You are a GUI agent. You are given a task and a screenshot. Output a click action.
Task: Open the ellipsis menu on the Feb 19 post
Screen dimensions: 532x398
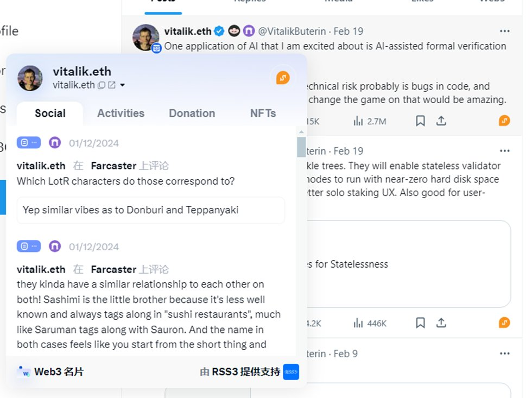point(505,31)
